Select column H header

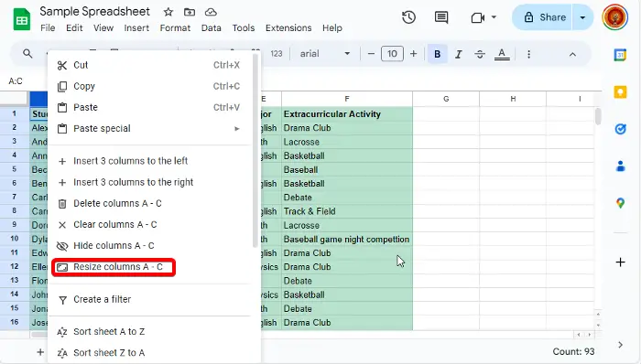coord(513,99)
